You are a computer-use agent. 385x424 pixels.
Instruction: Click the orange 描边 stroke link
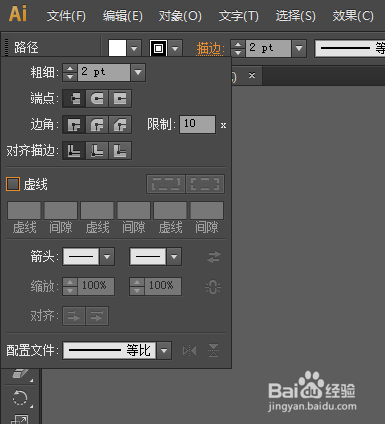point(210,49)
